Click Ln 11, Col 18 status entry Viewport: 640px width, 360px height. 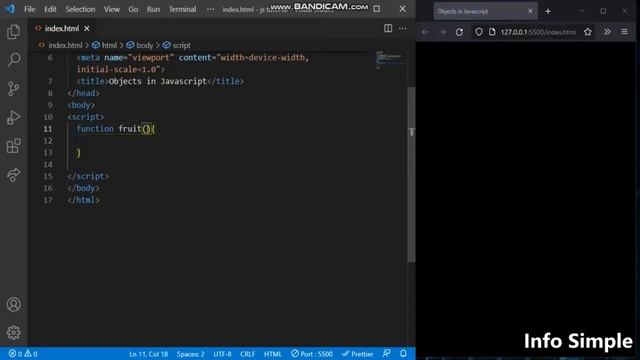[148, 354]
